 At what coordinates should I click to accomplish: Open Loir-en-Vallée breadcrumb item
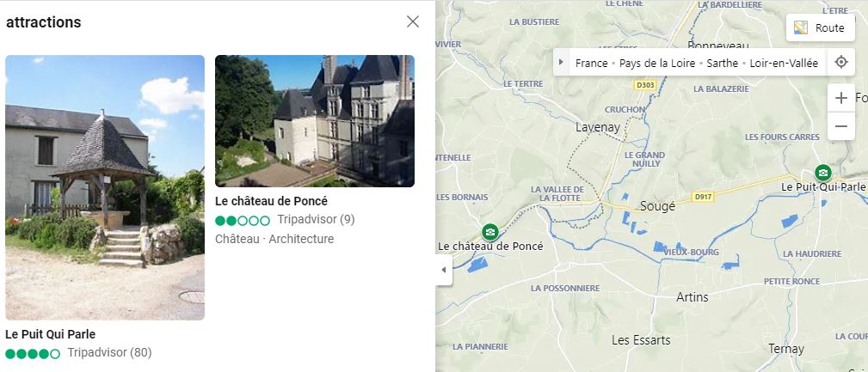[784, 63]
